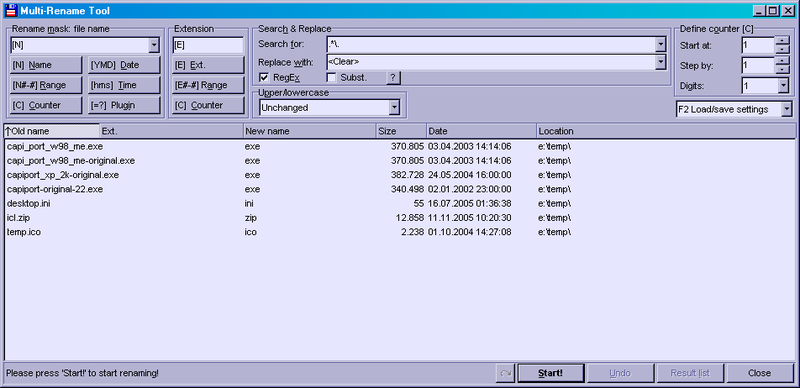Image resolution: width=800 pixels, height=388 pixels.
Task: Insert the [N#-#] Range placeholder in name
Action: [46, 85]
